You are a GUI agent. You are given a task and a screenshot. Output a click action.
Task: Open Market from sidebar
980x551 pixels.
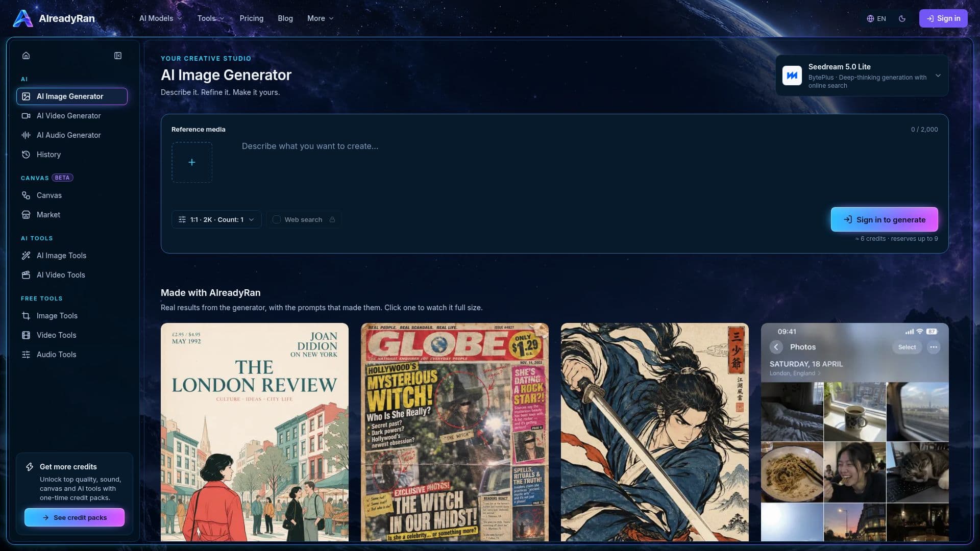[72, 215]
